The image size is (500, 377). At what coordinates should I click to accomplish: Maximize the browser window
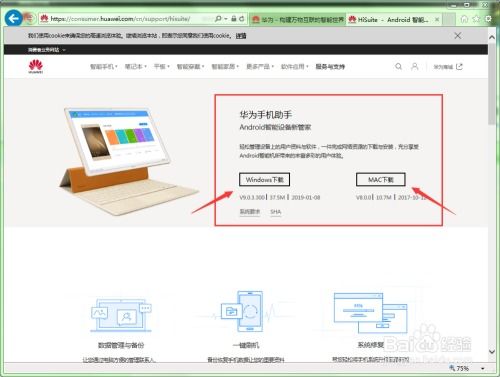pyautogui.click(x=467, y=5)
